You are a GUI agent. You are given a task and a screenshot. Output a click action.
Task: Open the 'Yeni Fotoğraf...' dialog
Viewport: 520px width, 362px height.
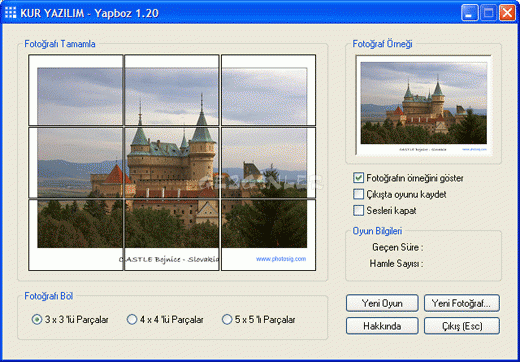[461, 303]
